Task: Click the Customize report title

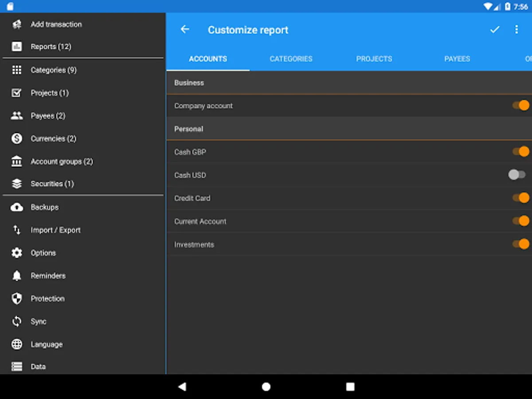Action: pos(248,30)
